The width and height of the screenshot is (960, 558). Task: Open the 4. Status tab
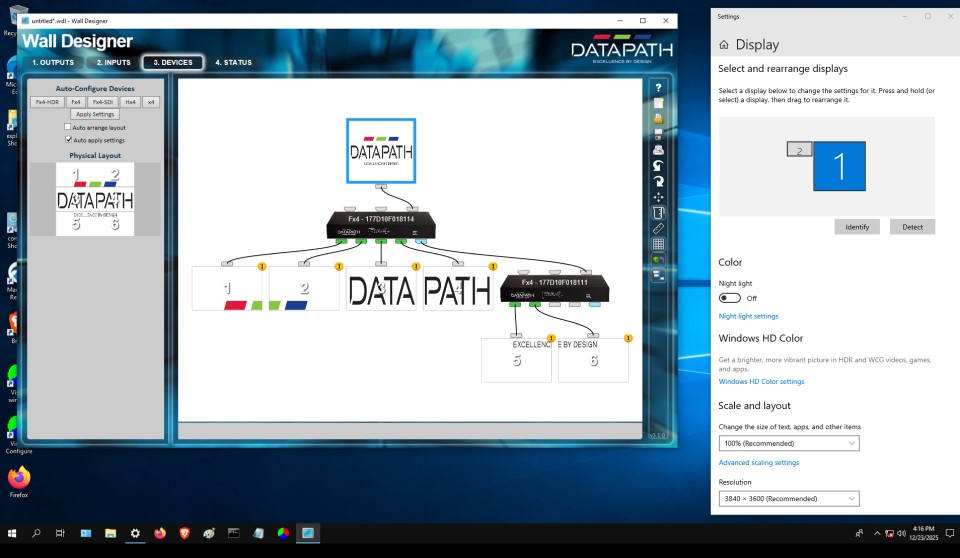click(233, 62)
